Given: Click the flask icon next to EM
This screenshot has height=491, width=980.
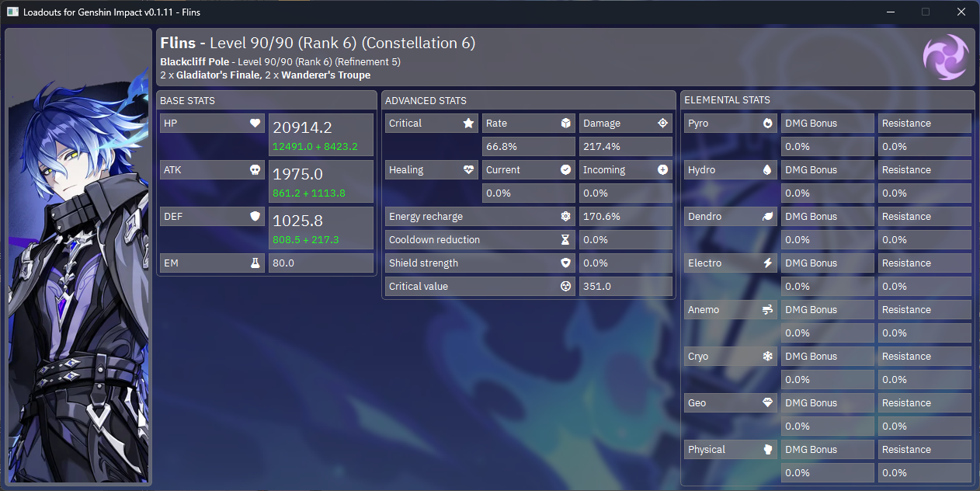Looking at the screenshot, I should (255, 263).
